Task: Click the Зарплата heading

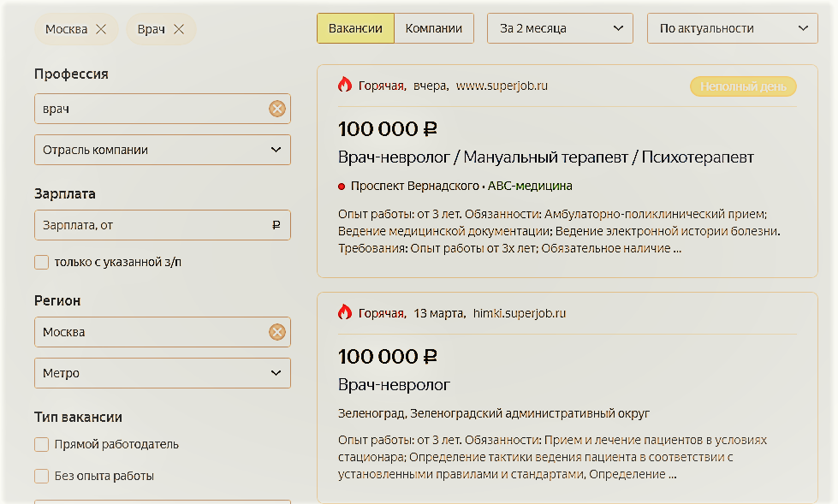Action: click(65, 193)
